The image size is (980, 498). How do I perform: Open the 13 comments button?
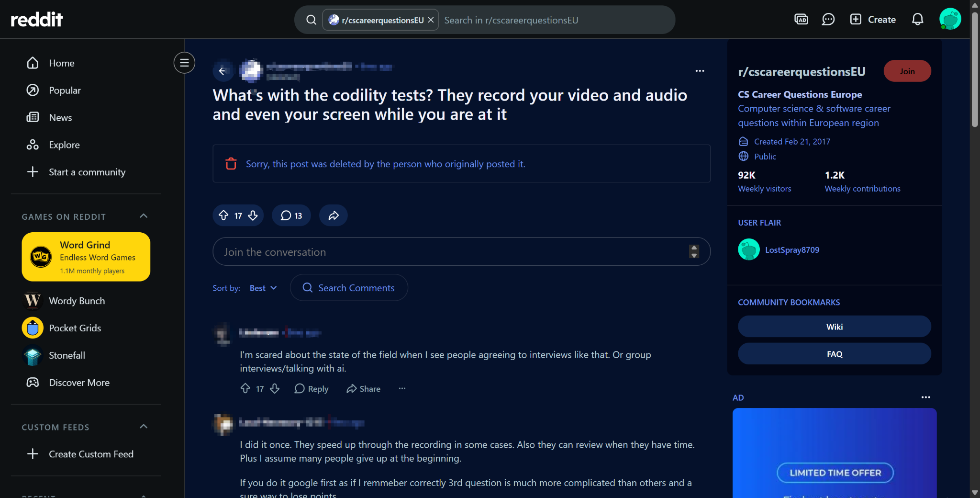[x=291, y=215]
